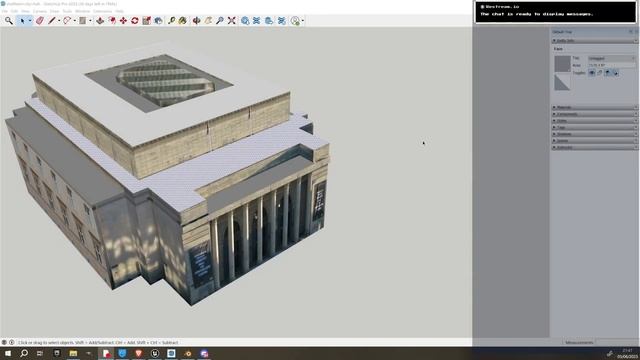Image resolution: width=640 pixels, height=360 pixels.
Task: Select the Paint Bucket tool
Action: point(183,20)
